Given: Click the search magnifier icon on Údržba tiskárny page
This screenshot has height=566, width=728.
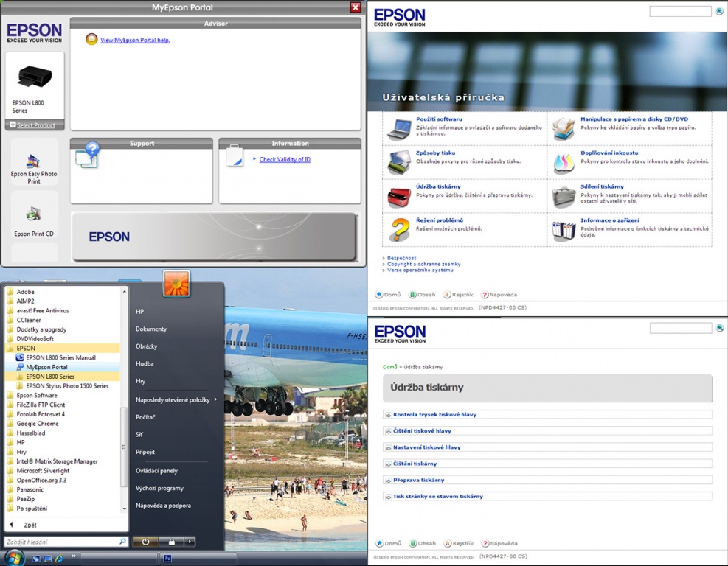Looking at the screenshot, I should coord(720,328).
